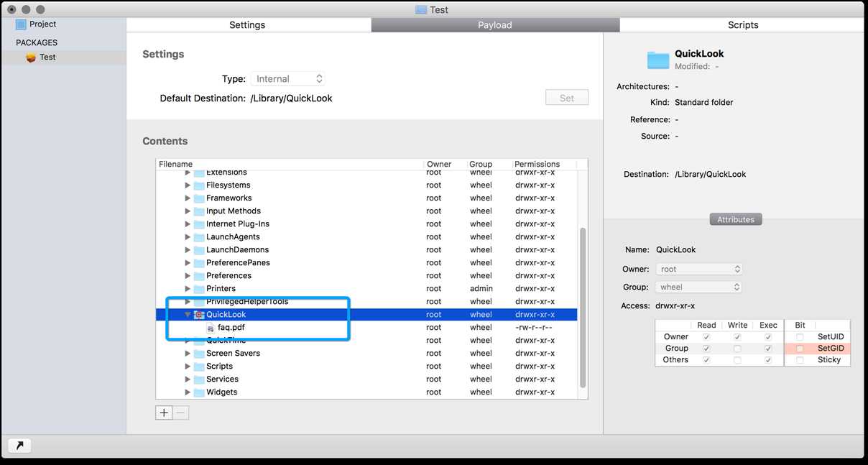Screen dimensions: 868x465
Task: Select the Test package icon
Action: pyautogui.click(x=31, y=57)
